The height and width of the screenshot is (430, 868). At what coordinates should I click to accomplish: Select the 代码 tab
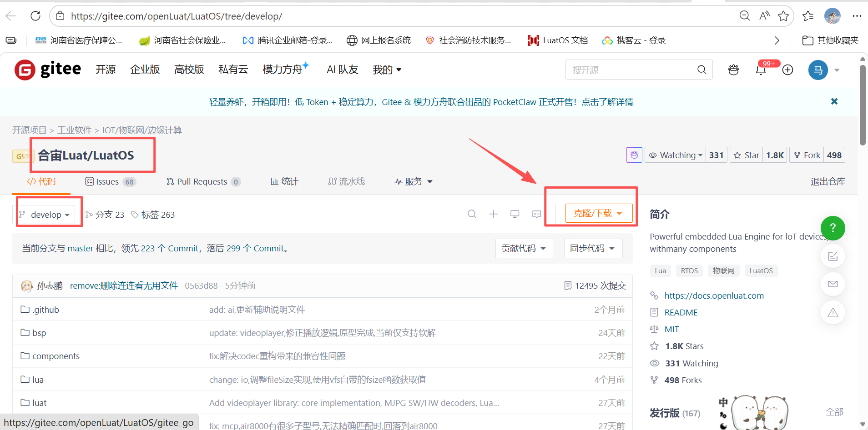(41, 181)
